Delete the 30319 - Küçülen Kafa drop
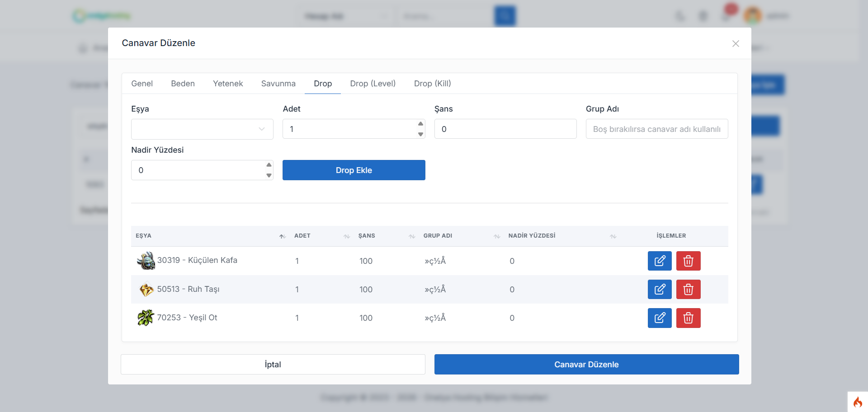This screenshot has height=412, width=868. tap(688, 261)
